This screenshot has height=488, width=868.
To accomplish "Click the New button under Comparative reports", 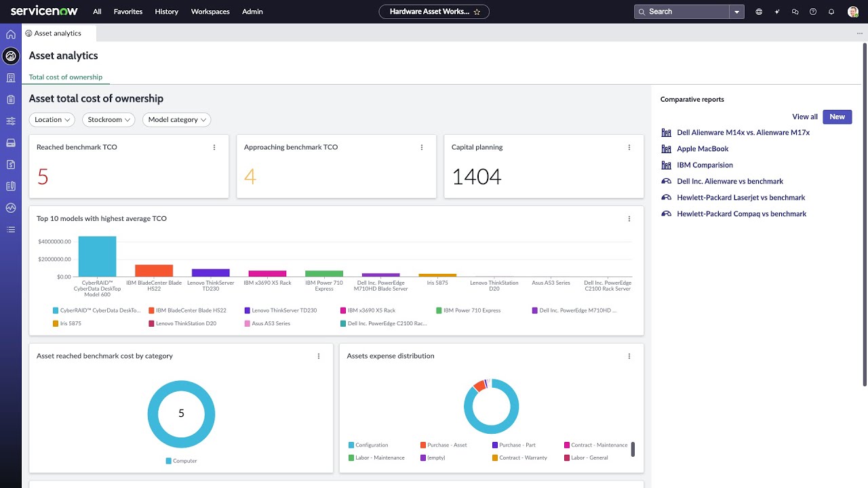I will [x=837, y=117].
